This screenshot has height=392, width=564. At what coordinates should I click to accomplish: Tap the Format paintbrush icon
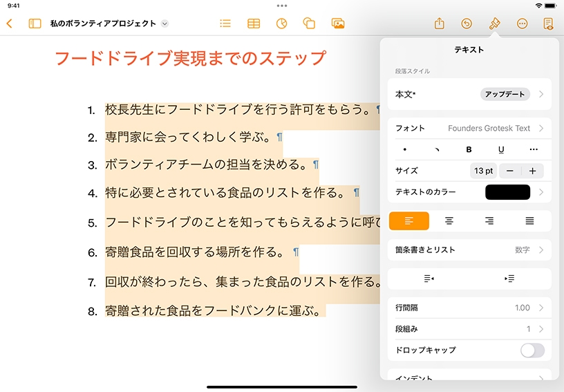[x=494, y=24]
